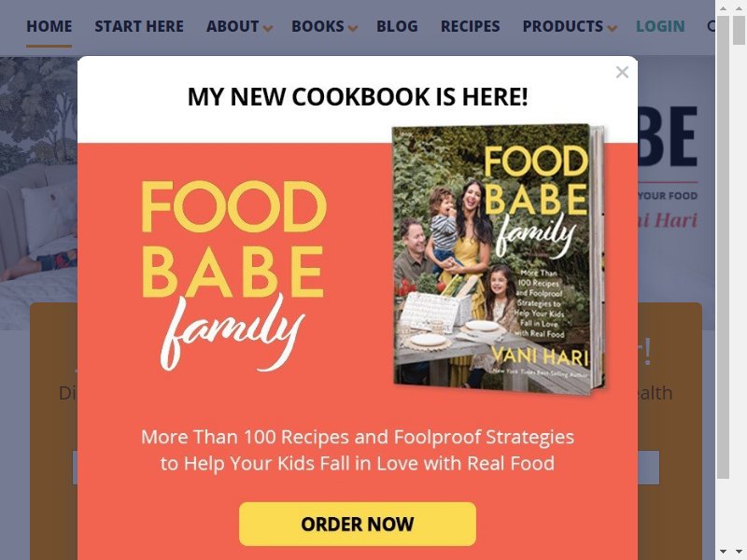This screenshot has width=747, height=560.
Task: Click the scrollbar up arrow
Action: point(723,8)
